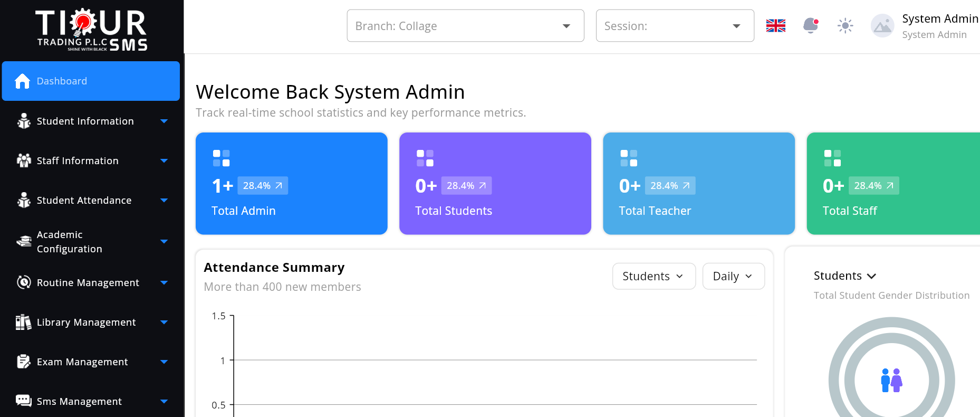Click the Attendance Summary heading
The image size is (980, 417).
click(274, 268)
